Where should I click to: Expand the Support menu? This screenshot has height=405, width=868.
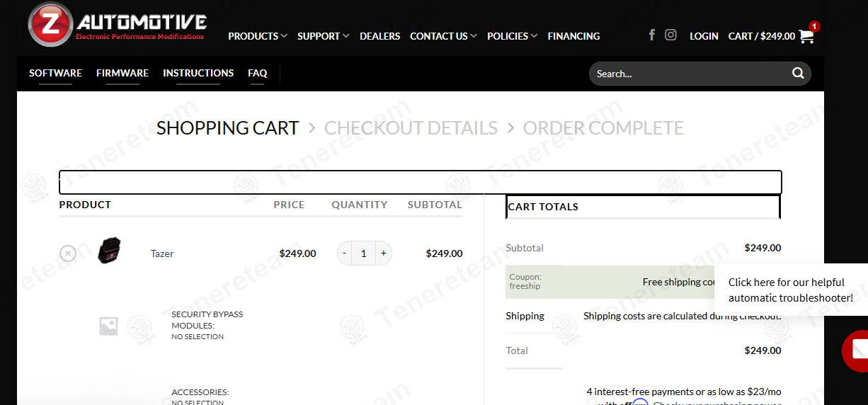[323, 36]
